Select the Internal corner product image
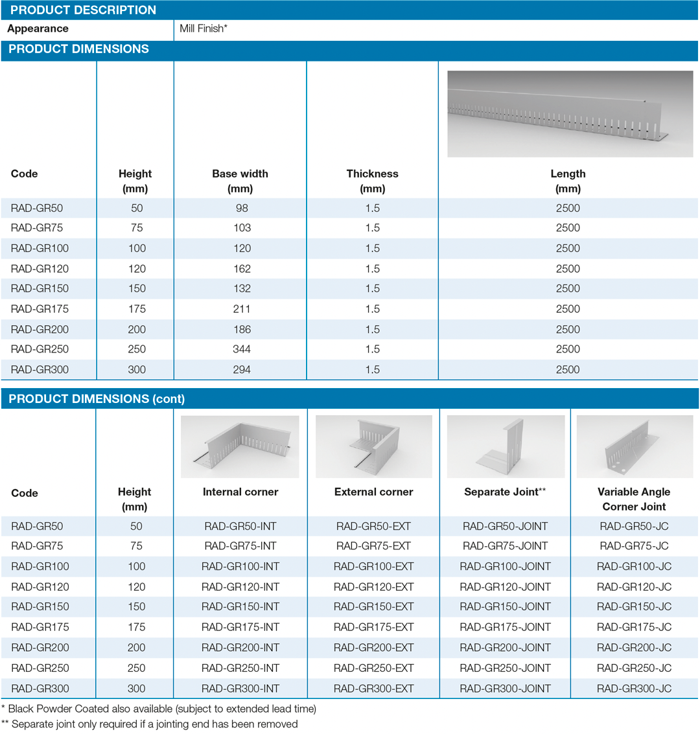 point(240,447)
